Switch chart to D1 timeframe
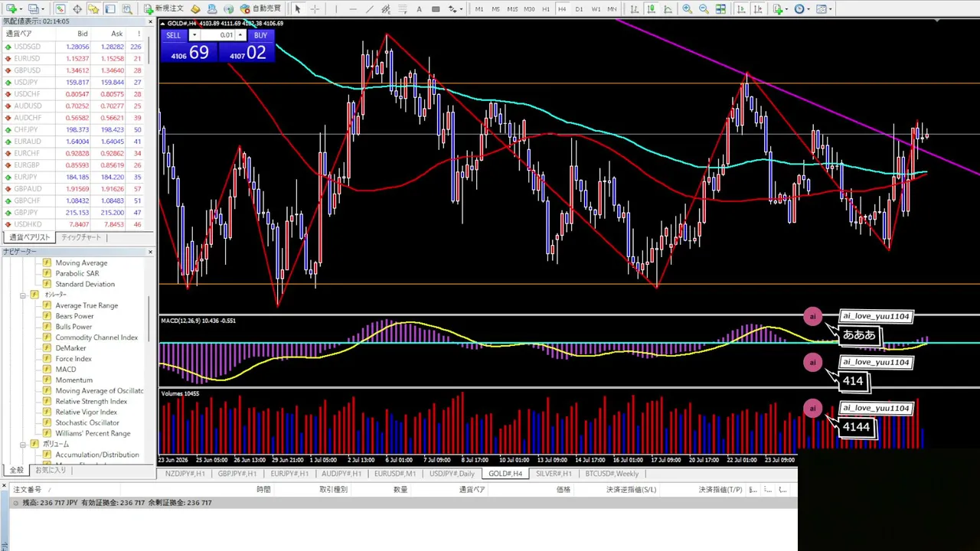This screenshot has width=980, height=551. 579,9
